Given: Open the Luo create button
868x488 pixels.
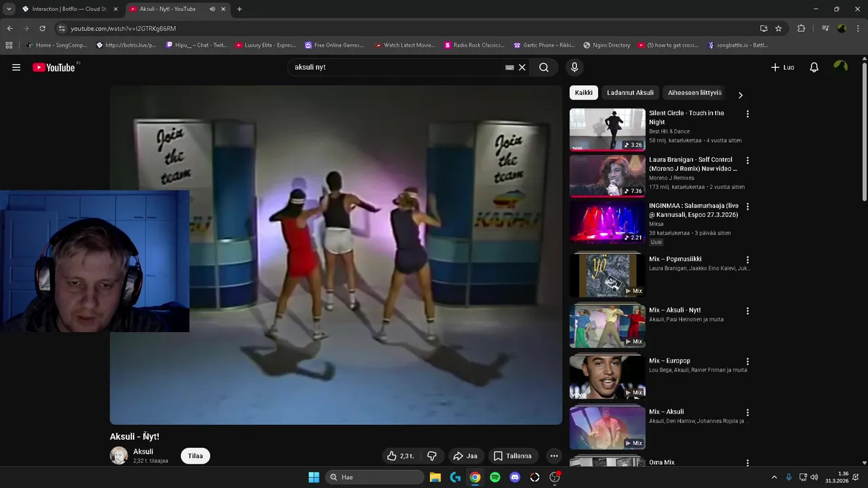Looking at the screenshot, I should click(x=783, y=67).
